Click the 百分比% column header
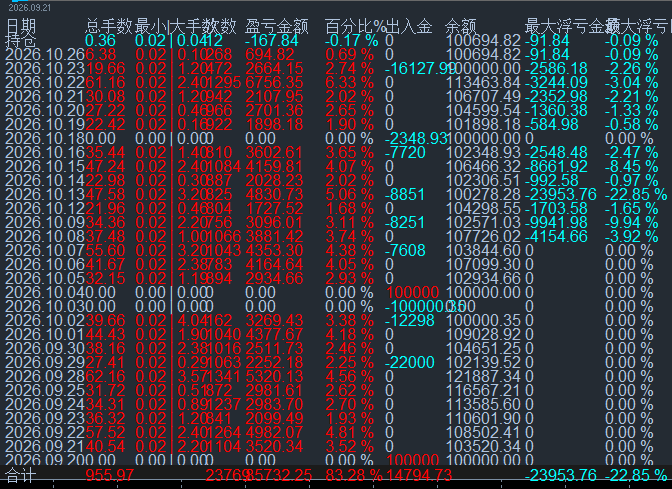This screenshot has height=489, width=672. pos(355,27)
